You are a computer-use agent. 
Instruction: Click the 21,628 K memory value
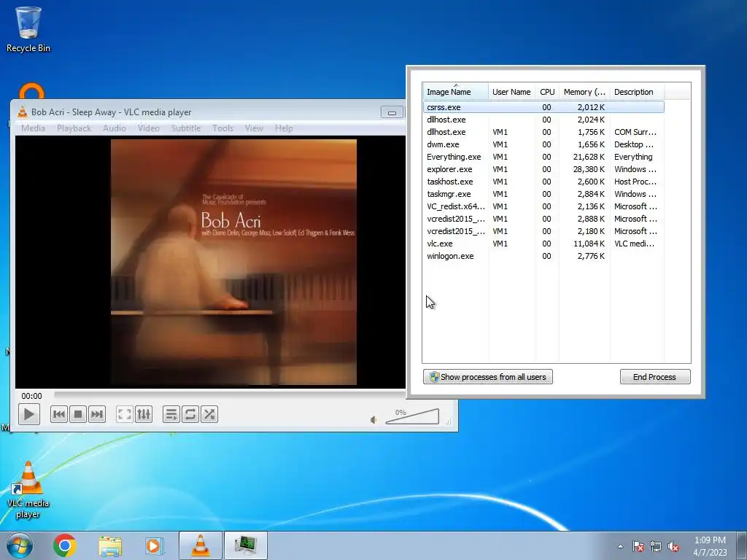(x=589, y=157)
